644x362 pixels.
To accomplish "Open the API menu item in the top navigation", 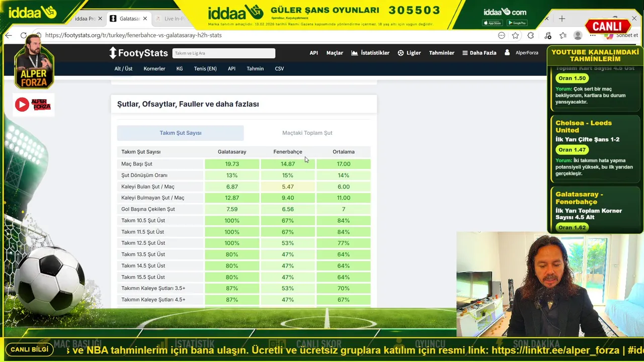I will coord(313,53).
